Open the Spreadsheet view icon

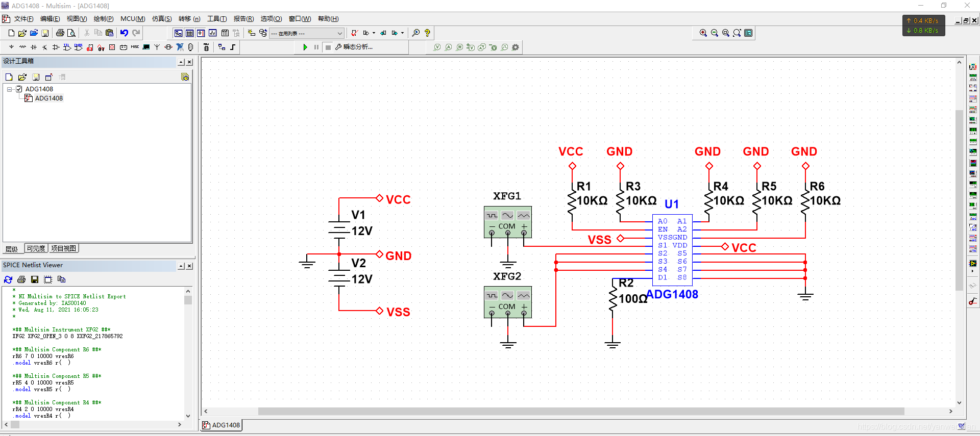coord(190,33)
